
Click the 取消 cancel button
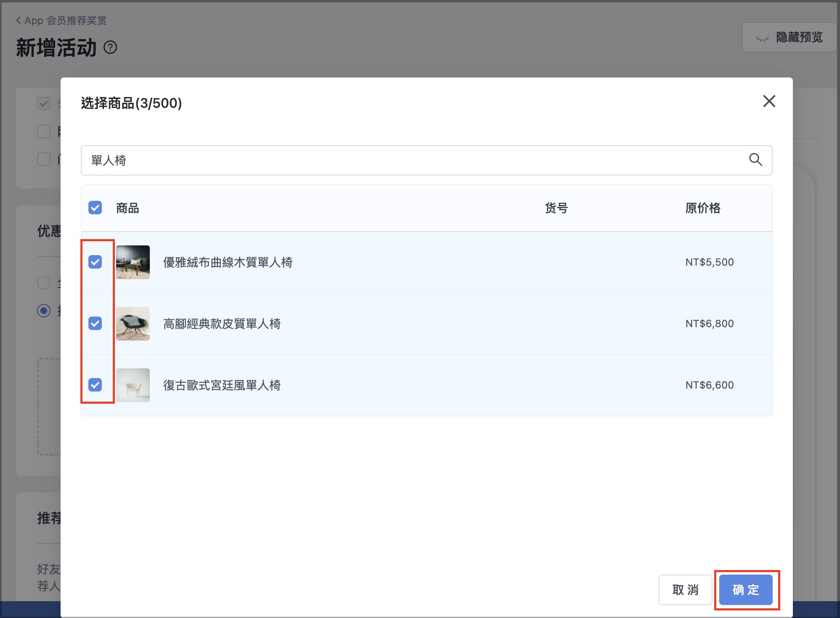685,590
